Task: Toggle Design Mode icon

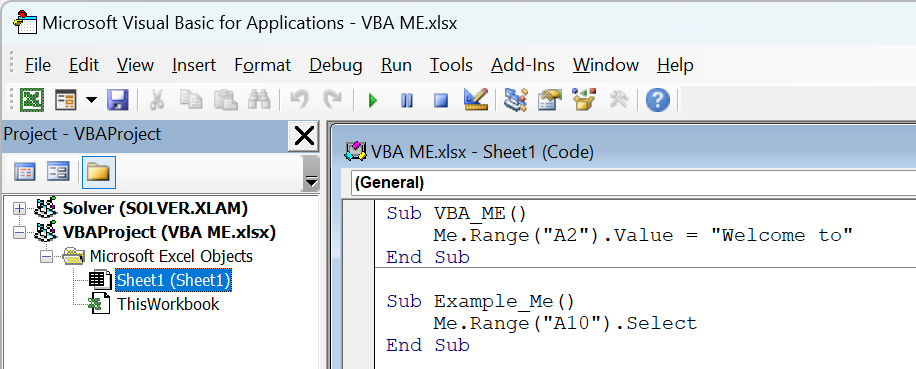Action: point(476,100)
